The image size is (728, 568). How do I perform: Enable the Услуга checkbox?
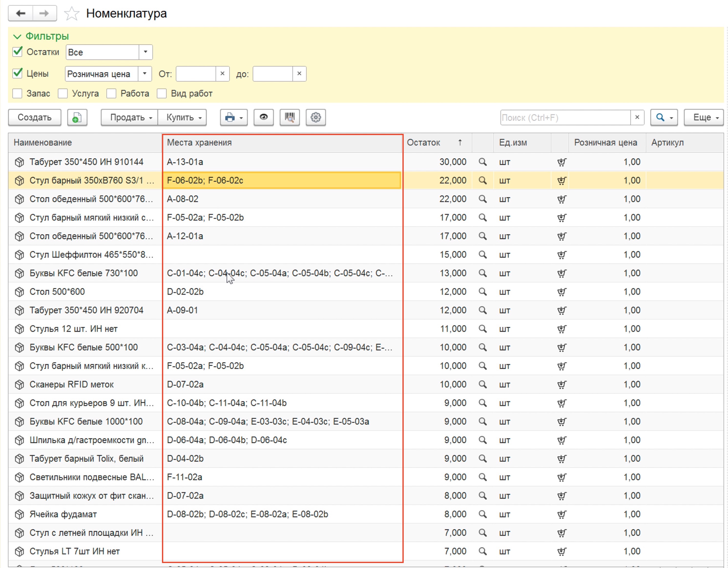pos(63,93)
